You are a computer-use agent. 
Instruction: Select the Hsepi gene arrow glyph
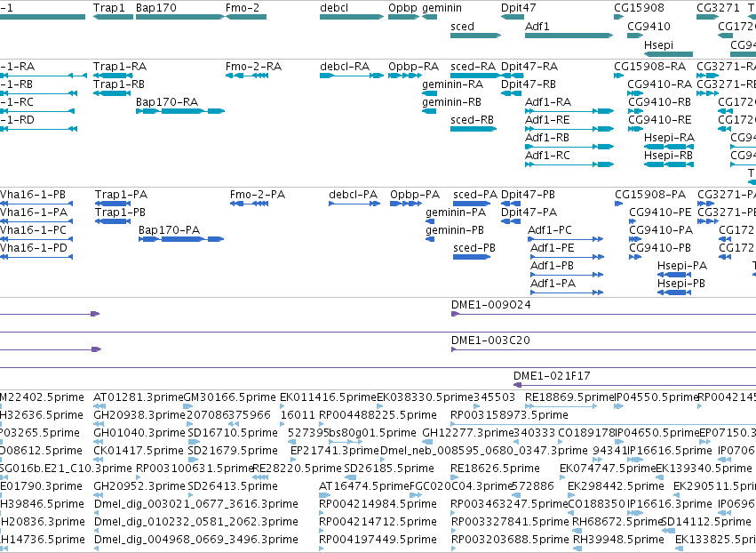[x=668, y=54]
